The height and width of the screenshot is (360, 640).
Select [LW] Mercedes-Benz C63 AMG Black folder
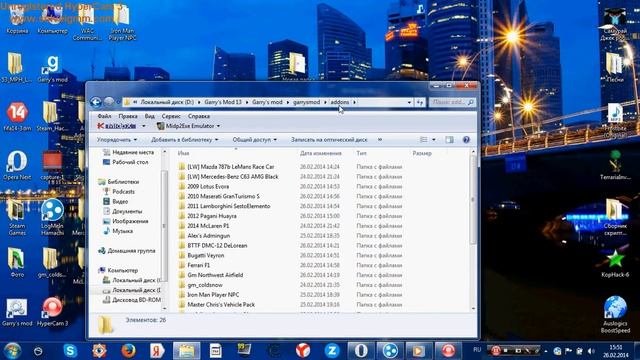233,177
